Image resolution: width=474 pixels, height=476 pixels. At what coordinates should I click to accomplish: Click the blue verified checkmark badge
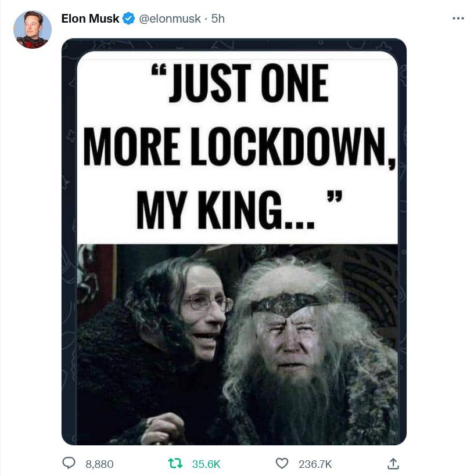128,19
